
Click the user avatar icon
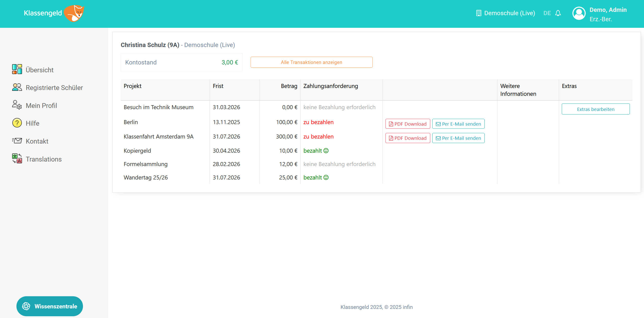coord(579,13)
